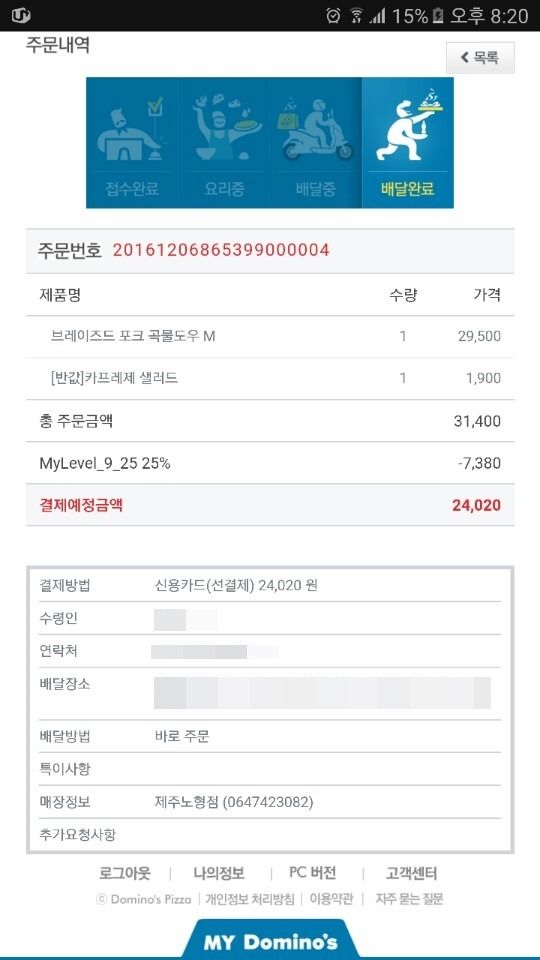Open the 고객센터 link

click(x=411, y=873)
